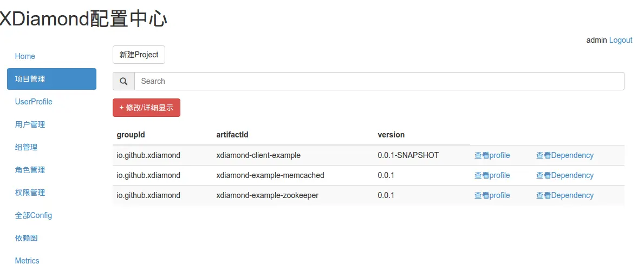The image size is (644, 264).
Task: Open 组管理 section
Action: coord(27,147)
